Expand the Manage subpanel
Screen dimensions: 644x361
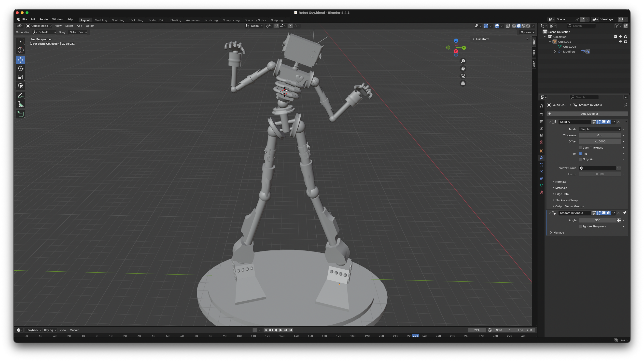(x=559, y=233)
